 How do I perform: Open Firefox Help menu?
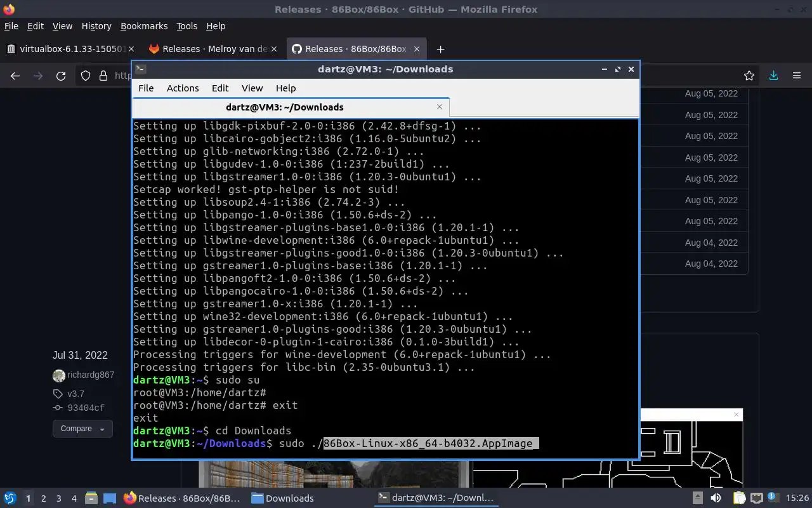coord(216,26)
